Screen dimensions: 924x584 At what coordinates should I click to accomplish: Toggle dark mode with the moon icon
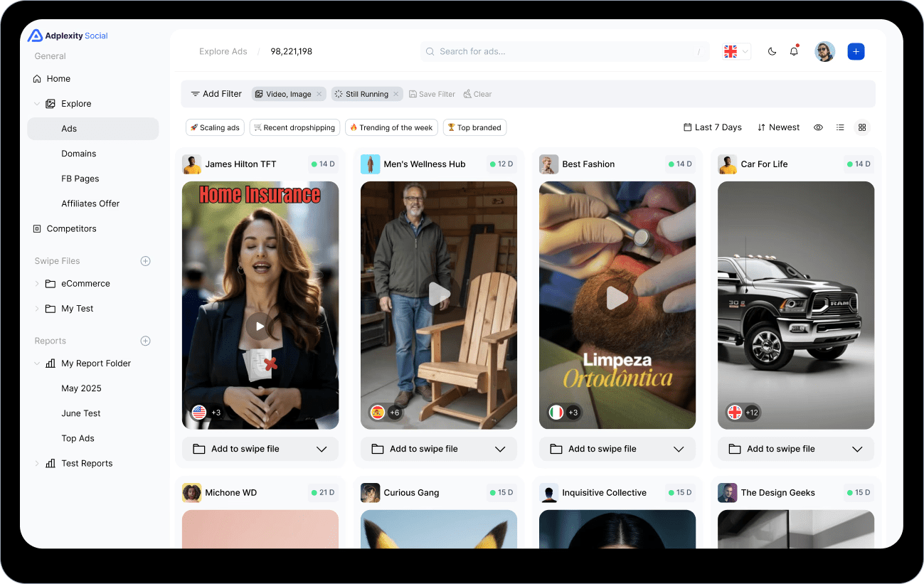click(x=772, y=51)
